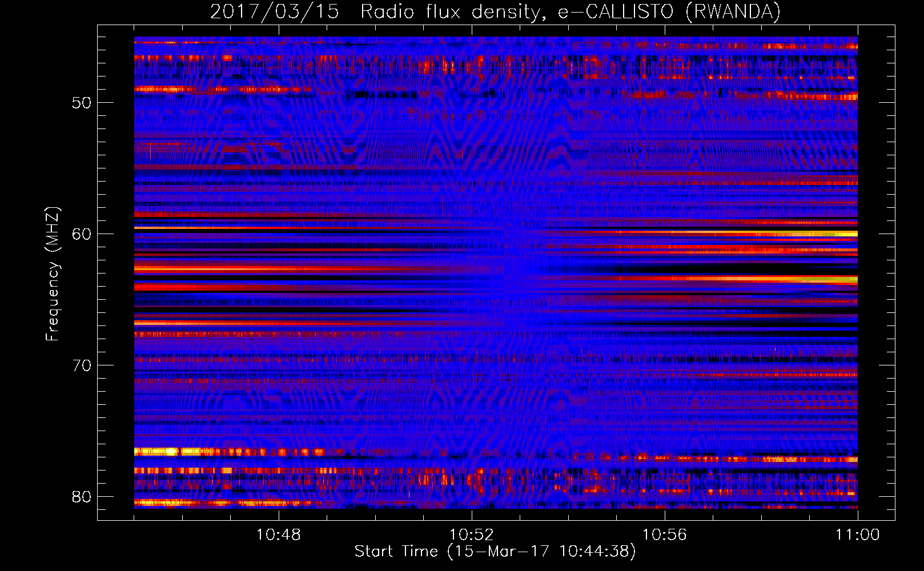Click the 'Frequency (MHZ)' axis label
924x571 pixels.
click(x=53, y=274)
